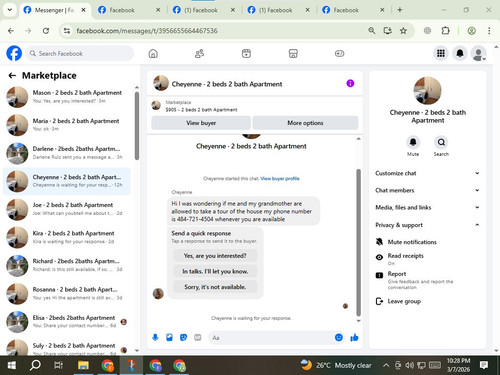Click the Search magnifier icon in chat panel
This screenshot has height=375, width=500.
click(x=441, y=142)
